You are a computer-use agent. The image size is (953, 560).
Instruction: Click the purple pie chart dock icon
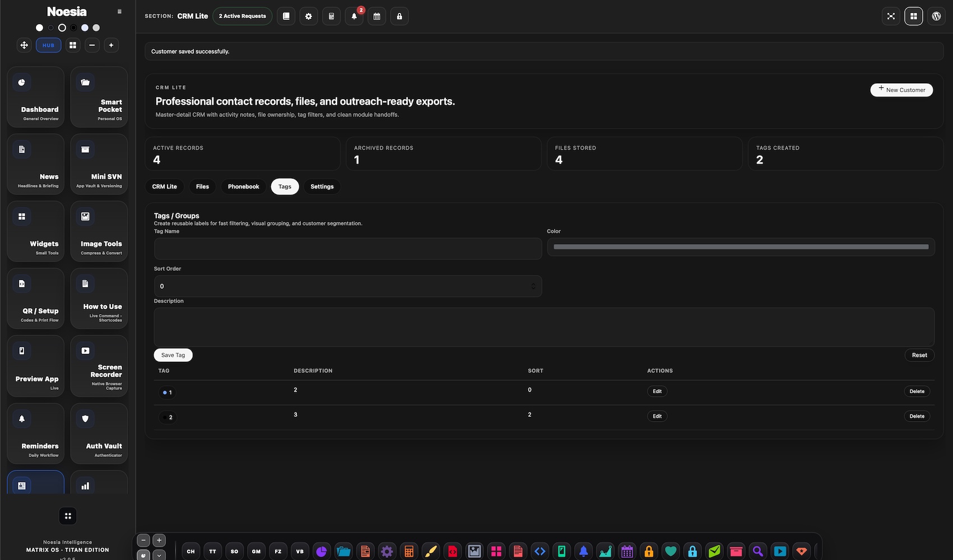coord(321,552)
